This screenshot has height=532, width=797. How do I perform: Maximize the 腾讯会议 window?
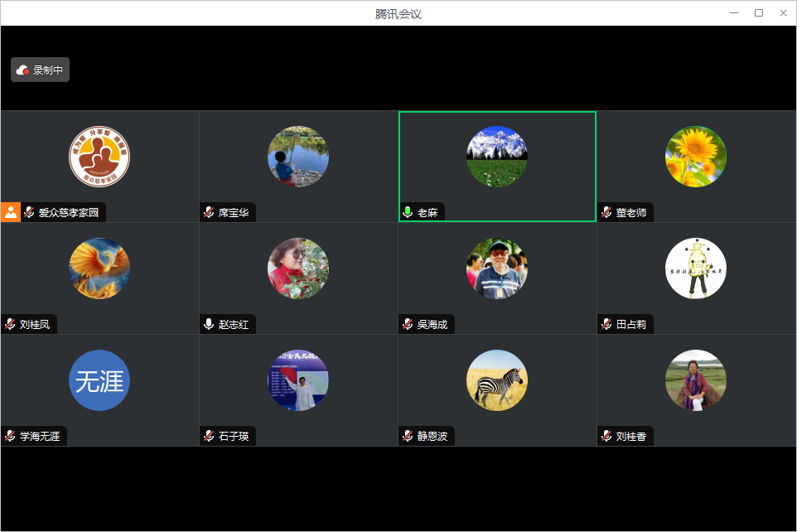pos(758,13)
